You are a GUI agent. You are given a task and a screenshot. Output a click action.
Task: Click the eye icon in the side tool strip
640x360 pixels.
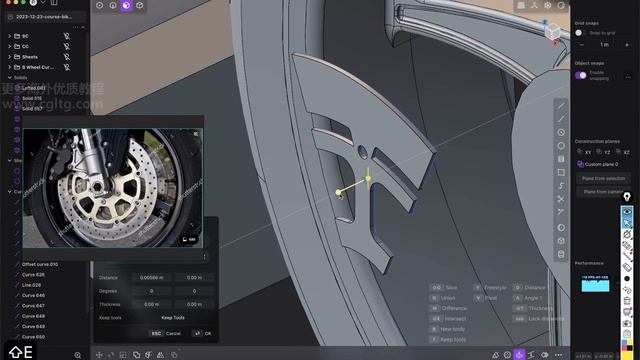click(x=627, y=211)
